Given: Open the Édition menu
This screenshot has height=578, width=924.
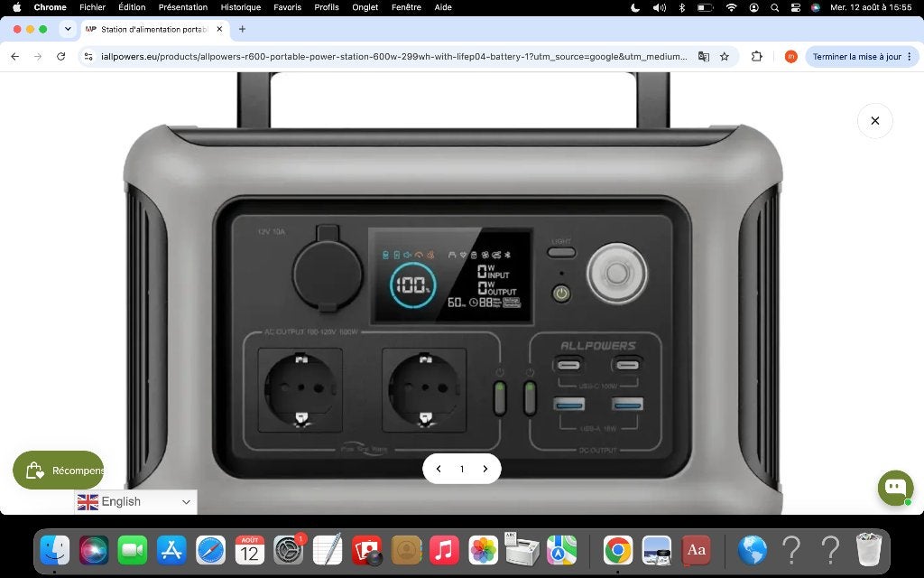Looking at the screenshot, I should (132, 7).
